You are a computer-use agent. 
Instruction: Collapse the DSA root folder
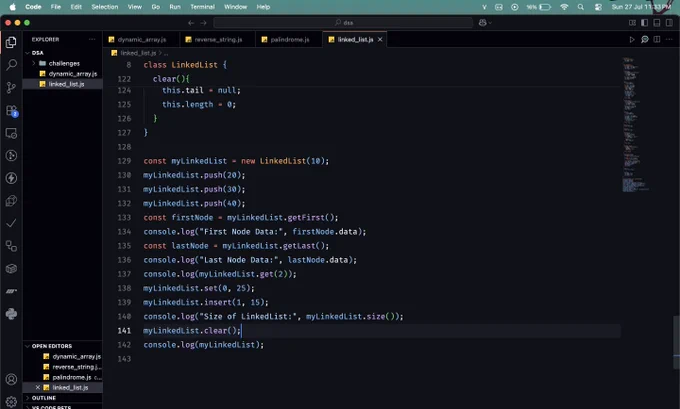[28, 53]
